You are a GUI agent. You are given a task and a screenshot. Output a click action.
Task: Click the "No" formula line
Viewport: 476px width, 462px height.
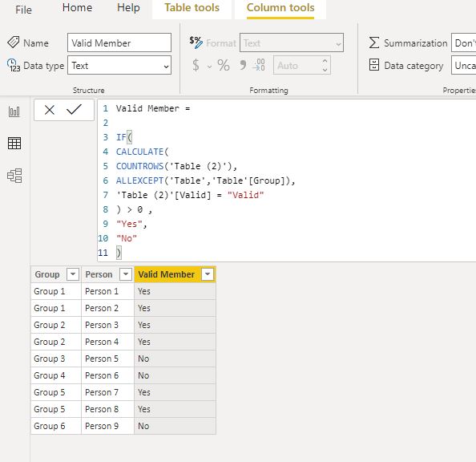(x=127, y=238)
